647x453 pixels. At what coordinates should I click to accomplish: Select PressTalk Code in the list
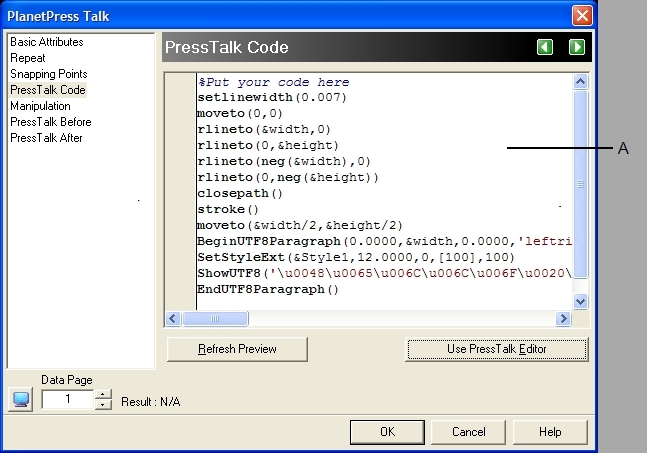click(x=48, y=90)
